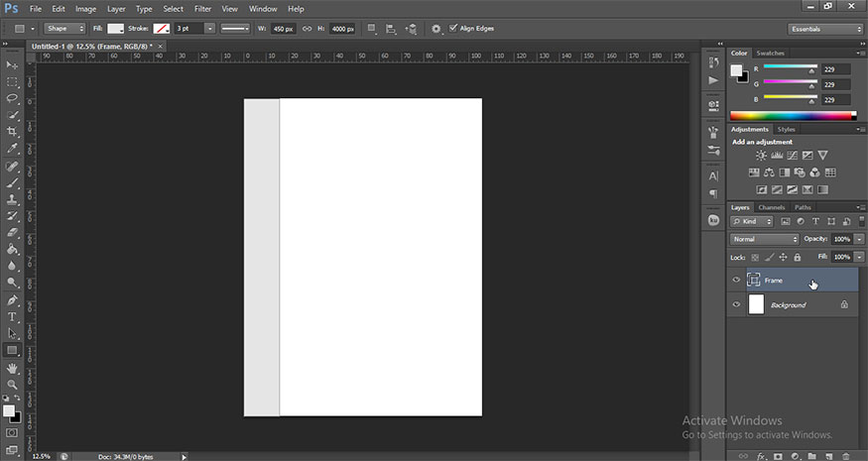Open the stroke type line options
This screenshot has width=868, height=461.
tap(235, 29)
